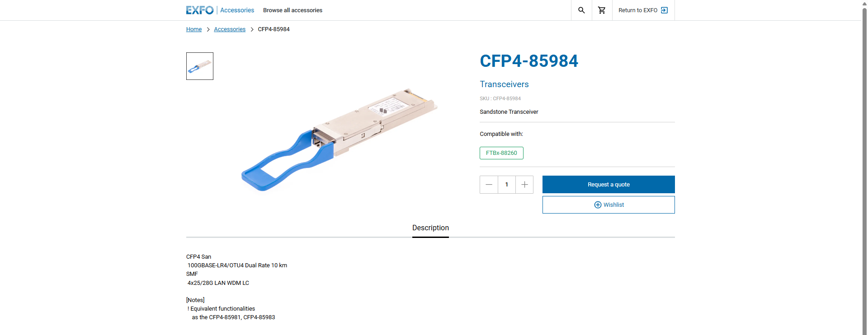Open Browse all accessories menu
Viewport: 868px width, 335px height.
tap(292, 10)
